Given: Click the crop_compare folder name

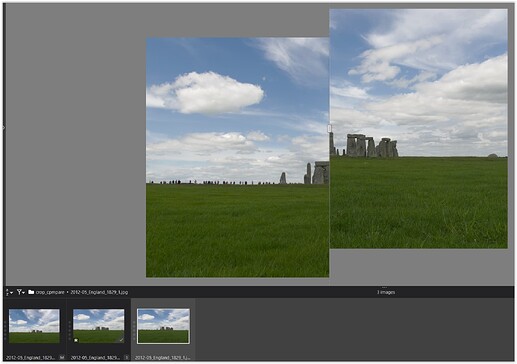Looking at the screenshot, I should 50,292.
